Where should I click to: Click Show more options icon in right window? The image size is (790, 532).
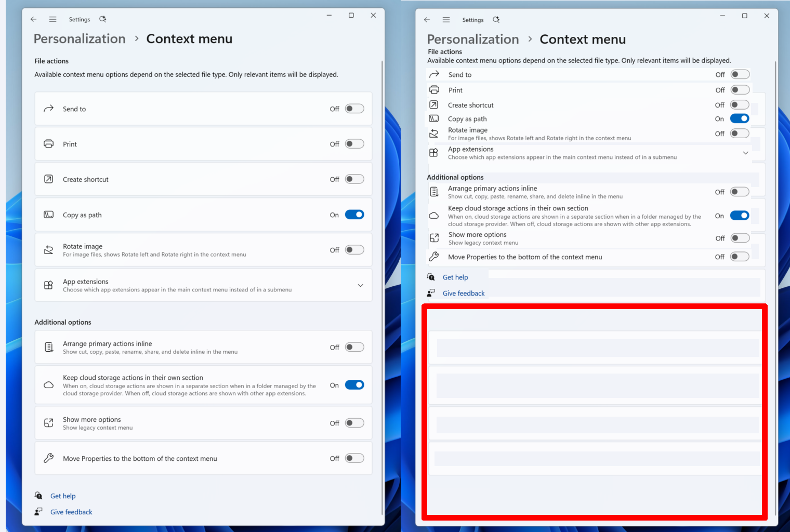tap(434, 238)
